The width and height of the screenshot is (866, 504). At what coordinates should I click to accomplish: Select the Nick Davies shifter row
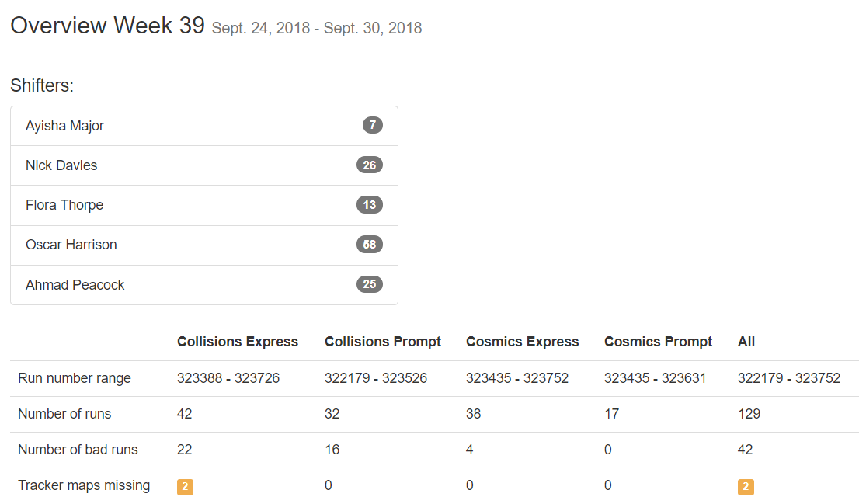tap(204, 165)
